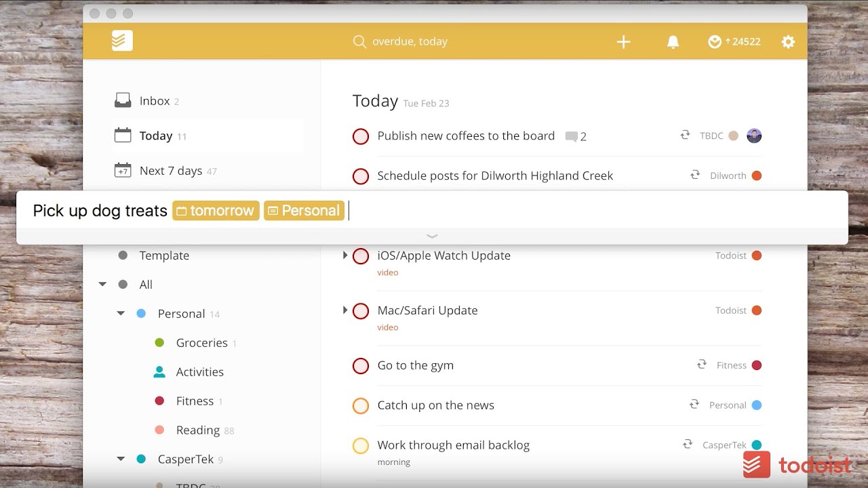Collapse the All project group
This screenshot has height=488, width=868.
(102, 285)
